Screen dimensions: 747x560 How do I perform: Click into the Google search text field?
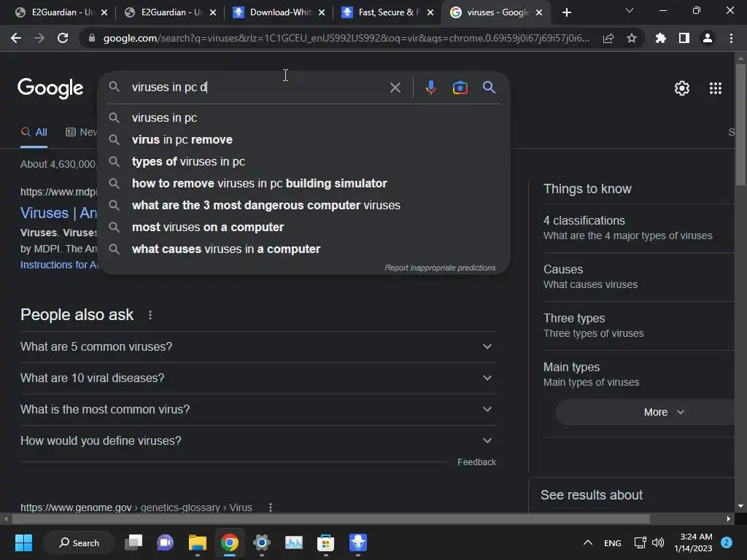[258, 87]
